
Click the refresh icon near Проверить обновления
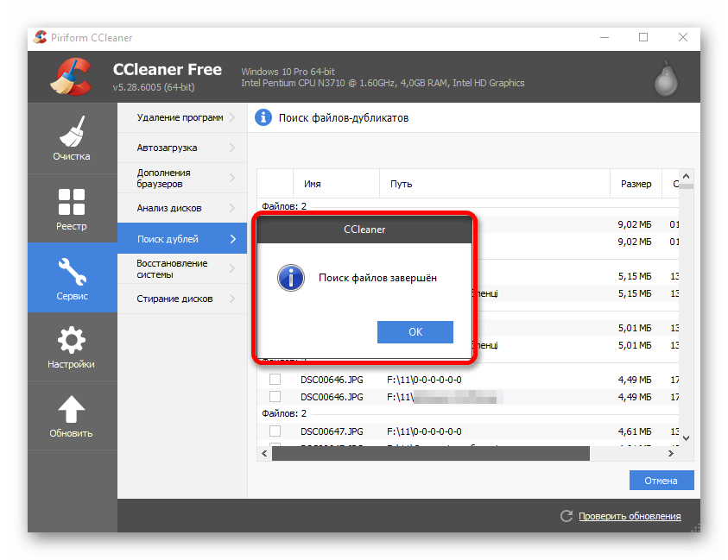567,516
